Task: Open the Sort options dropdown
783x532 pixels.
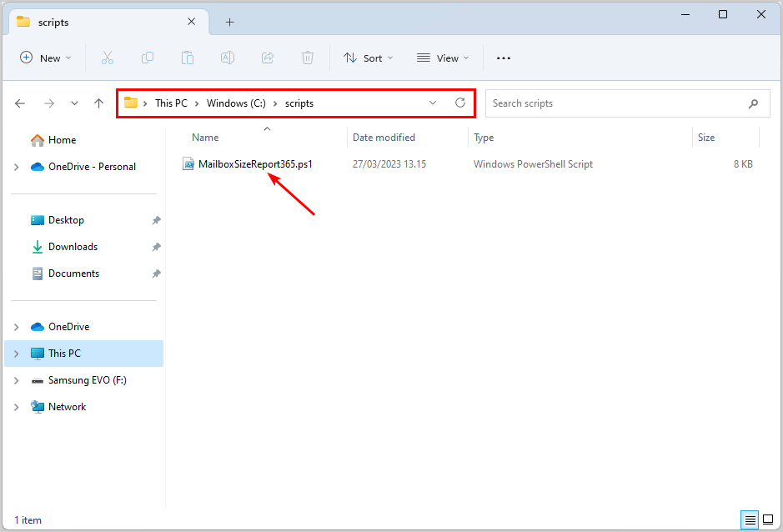Action: (x=368, y=58)
